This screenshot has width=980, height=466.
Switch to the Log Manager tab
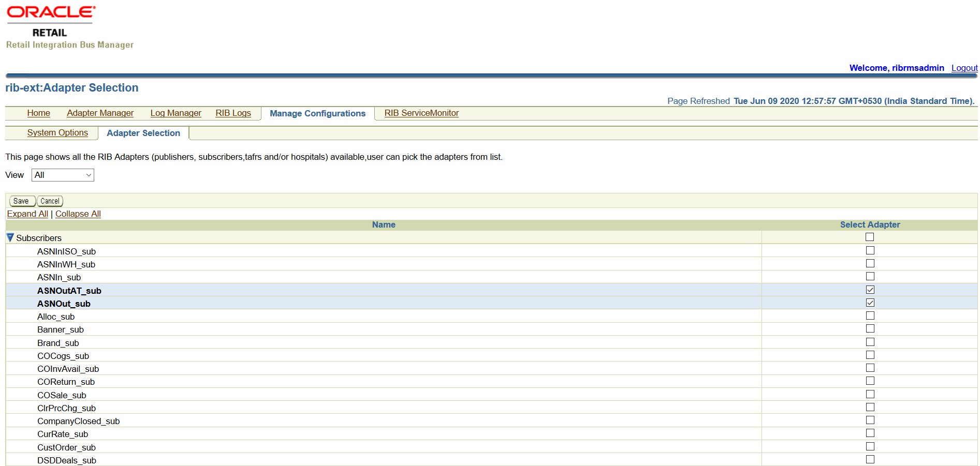coord(175,113)
